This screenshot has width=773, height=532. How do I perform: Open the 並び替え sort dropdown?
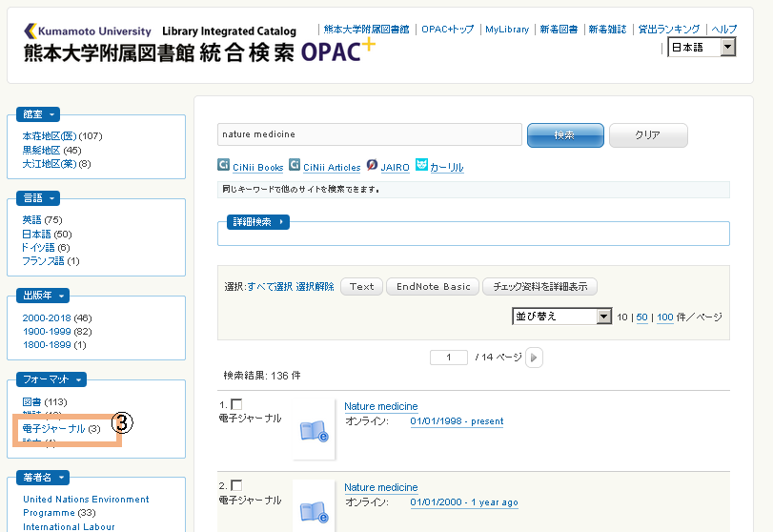(x=562, y=317)
